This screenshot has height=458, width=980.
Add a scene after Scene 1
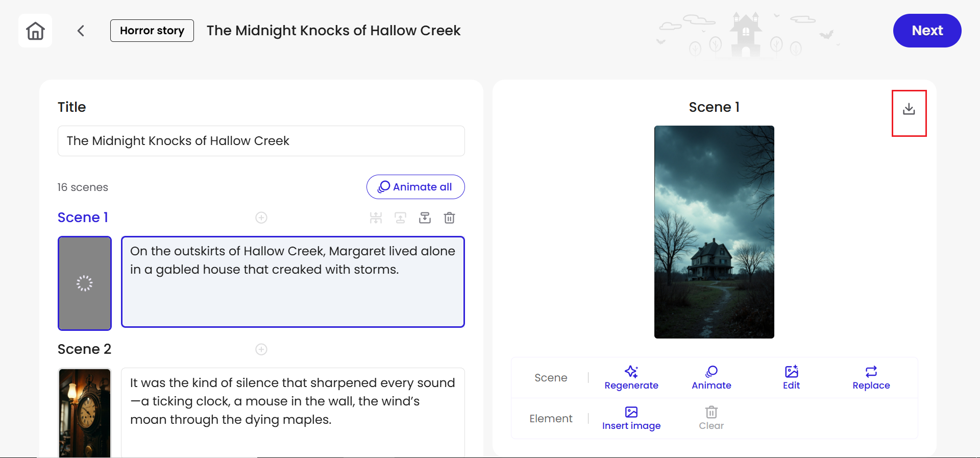(261, 218)
